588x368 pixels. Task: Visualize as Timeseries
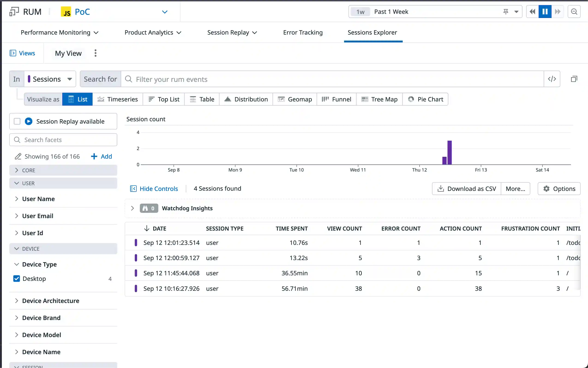click(x=118, y=99)
